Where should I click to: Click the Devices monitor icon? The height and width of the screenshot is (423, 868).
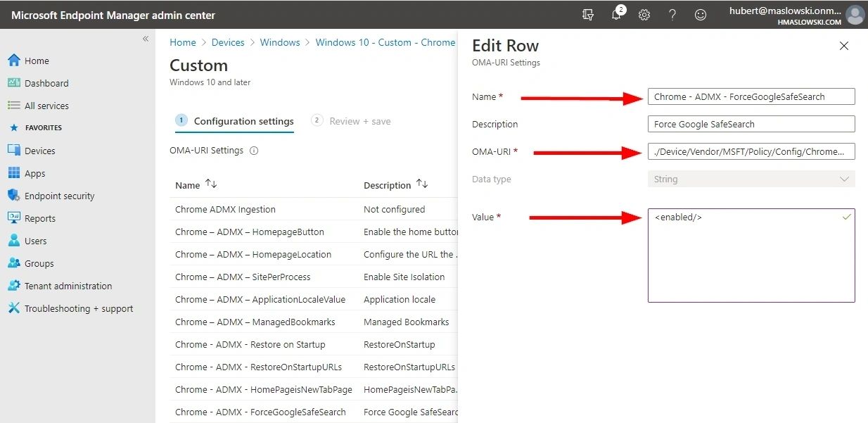click(13, 151)
